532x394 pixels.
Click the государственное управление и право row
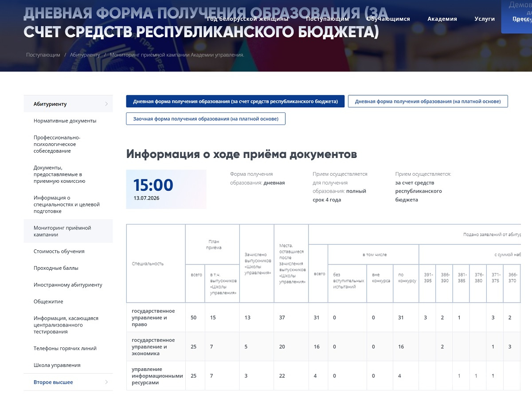click(324, 318)
